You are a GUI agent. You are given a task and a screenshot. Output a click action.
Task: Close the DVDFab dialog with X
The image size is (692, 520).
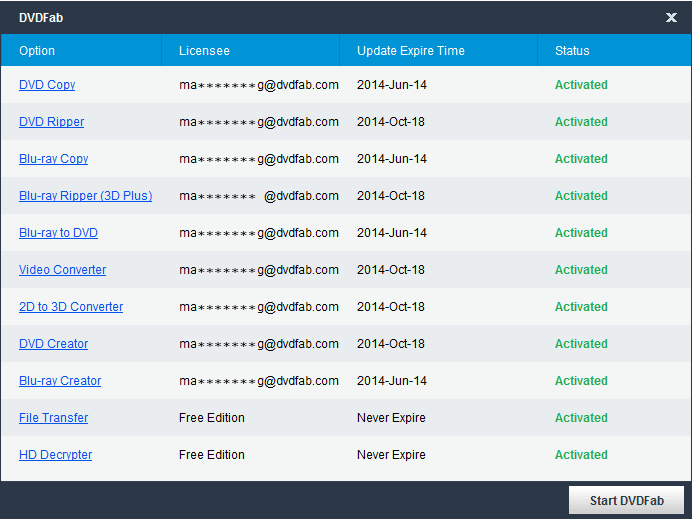click(671, 17)
